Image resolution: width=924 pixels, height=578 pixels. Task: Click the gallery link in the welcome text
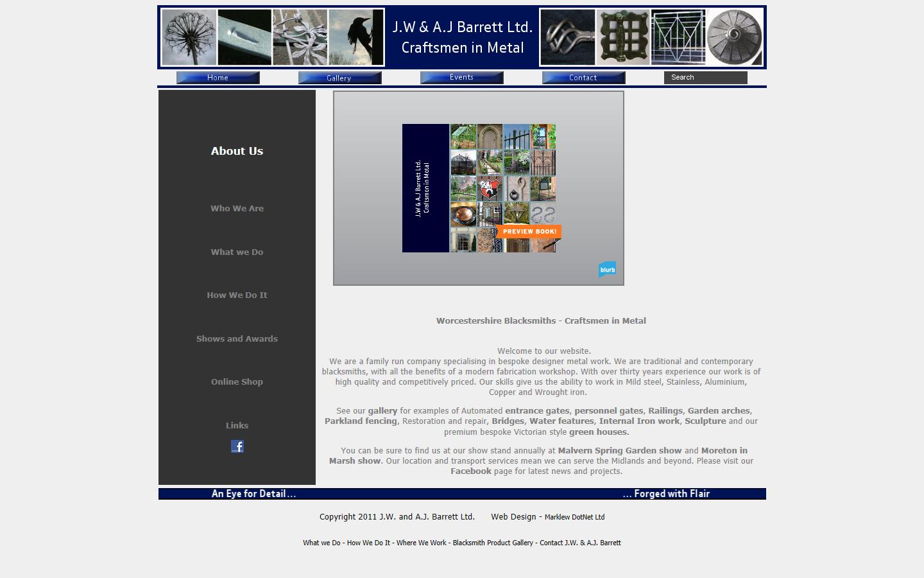point(383,410)
